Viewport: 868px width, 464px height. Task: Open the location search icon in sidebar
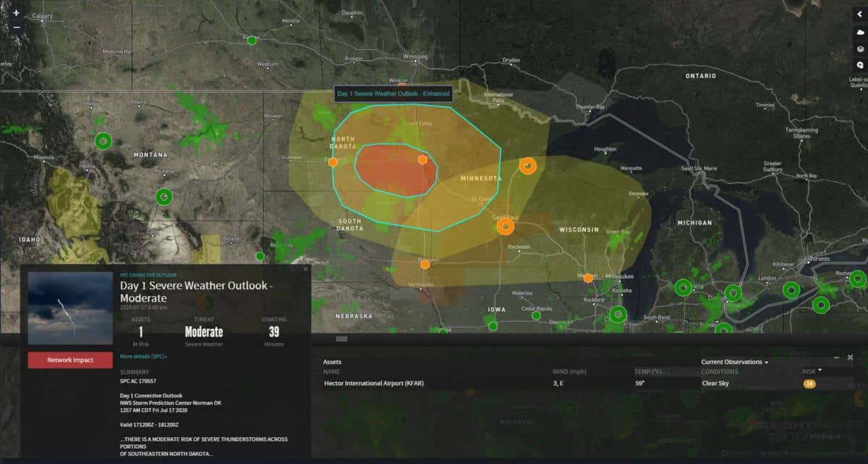[x=859, y=65]
